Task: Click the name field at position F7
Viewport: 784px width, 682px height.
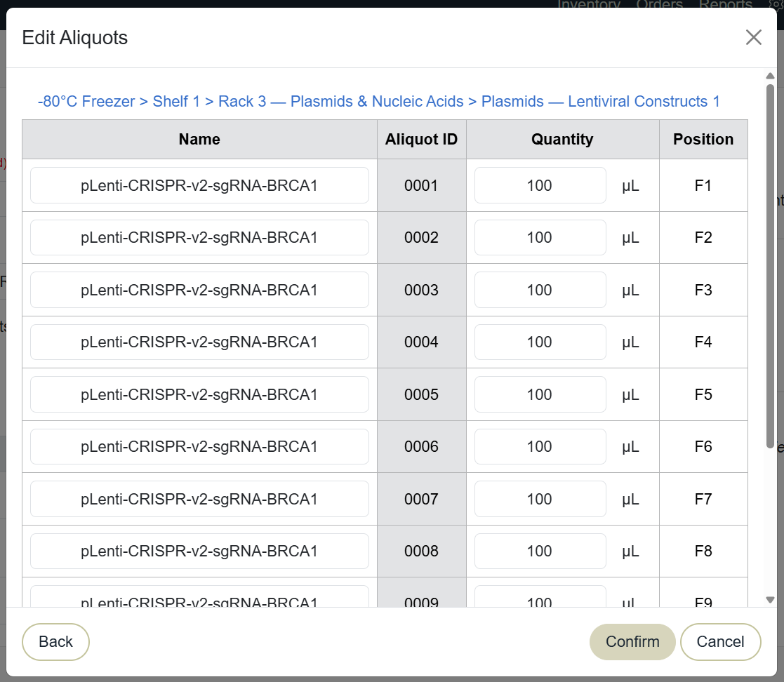Action: coord(199,499)
